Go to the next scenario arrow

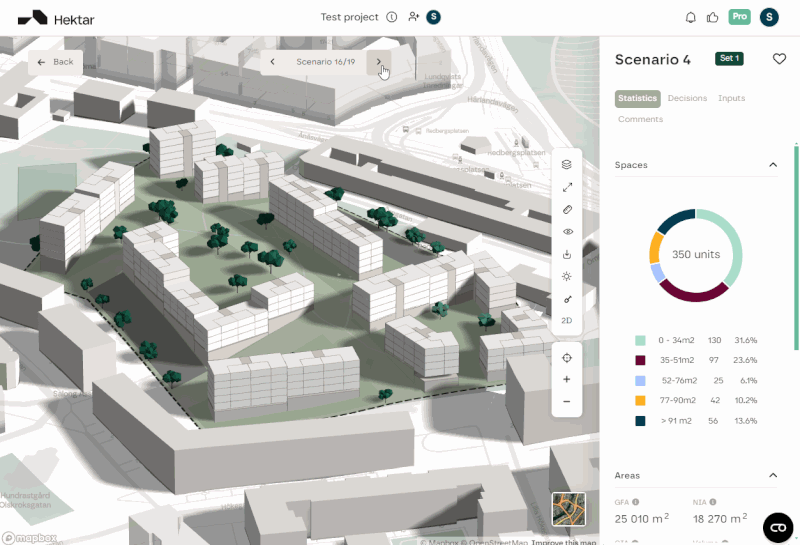pyautogui.click(x=379, y=62)
